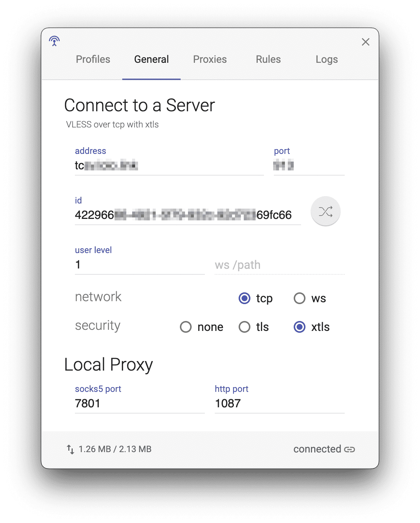This screenshot has width=420, height=523.
Task: Edit the user level field
Action: 140,265
